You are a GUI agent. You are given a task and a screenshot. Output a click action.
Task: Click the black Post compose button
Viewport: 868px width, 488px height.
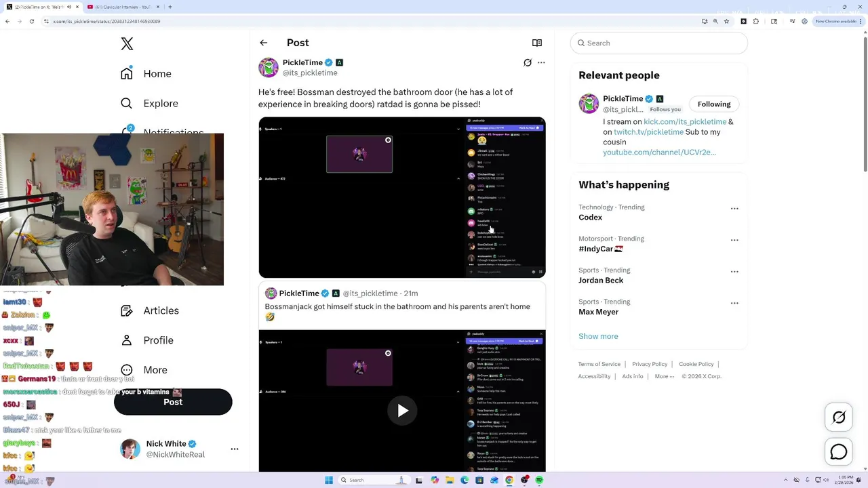(x=173, y=402)
